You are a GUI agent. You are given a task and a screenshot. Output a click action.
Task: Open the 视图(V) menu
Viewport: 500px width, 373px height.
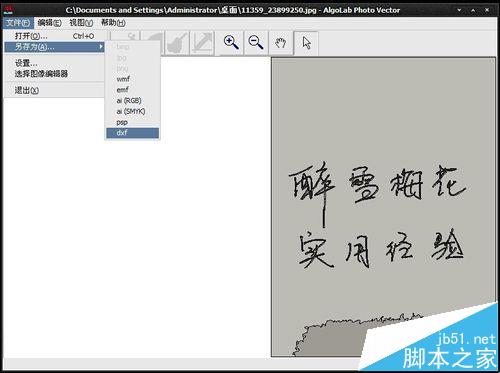tap(81, 23)
